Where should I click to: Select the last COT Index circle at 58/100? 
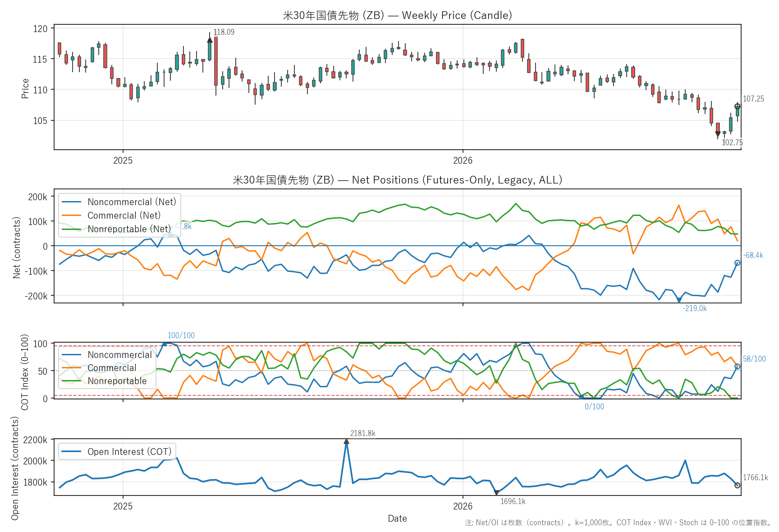point(738,367)
